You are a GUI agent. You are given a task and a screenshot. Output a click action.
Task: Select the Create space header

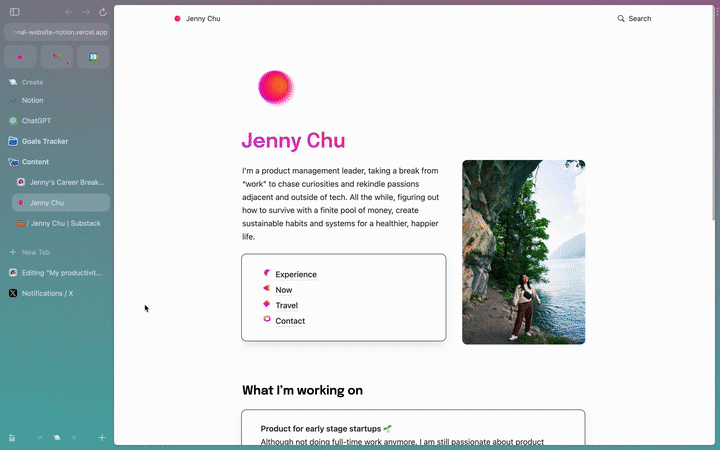32,82
